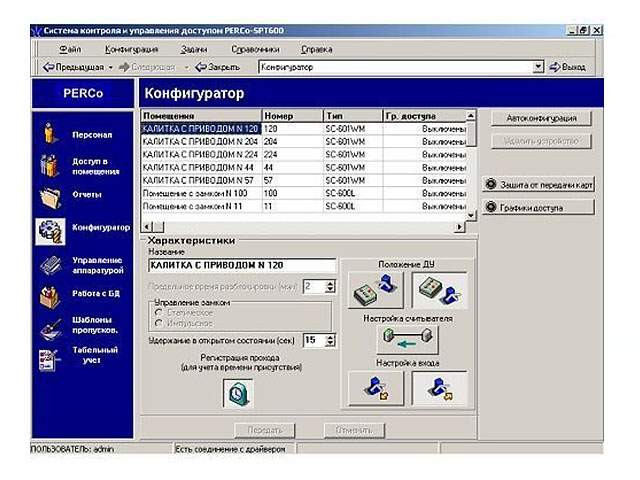Open the Следующая history dropdown arrow

[187, 67]
